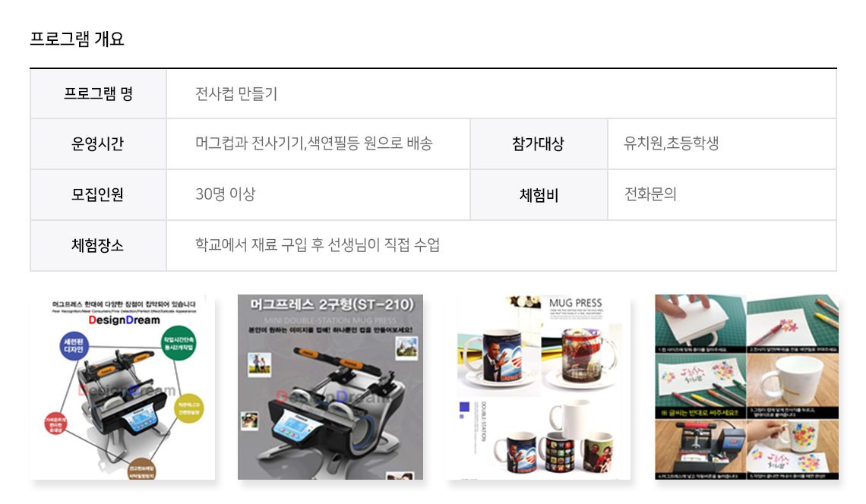Viewport: 866px width, 504px height.
Task: Click the white mug photo in craft collage
Action: 792,380
